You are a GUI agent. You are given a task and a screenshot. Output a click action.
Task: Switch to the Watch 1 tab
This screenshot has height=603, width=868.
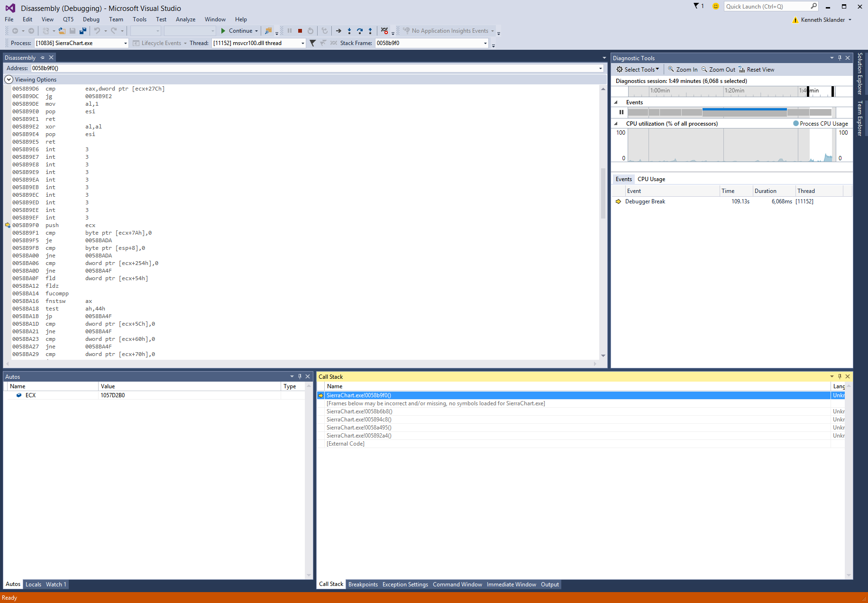[56, 585]
